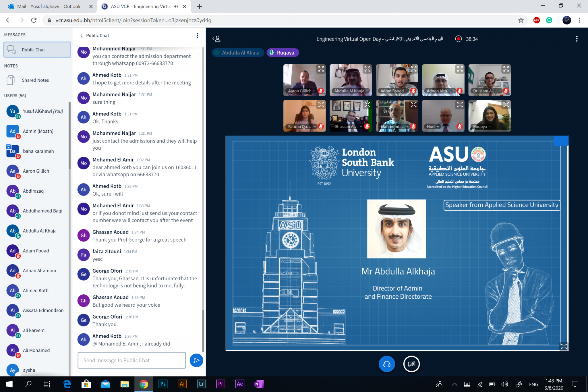Open Noel webcam name dropdown
This screenshot has width=588, height=392.
pos(433,126)
